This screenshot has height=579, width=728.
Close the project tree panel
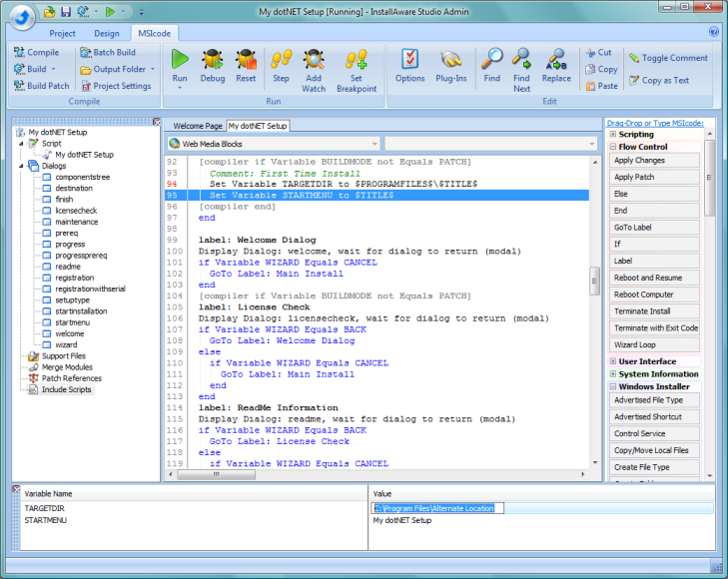click(x=157, y=122)
